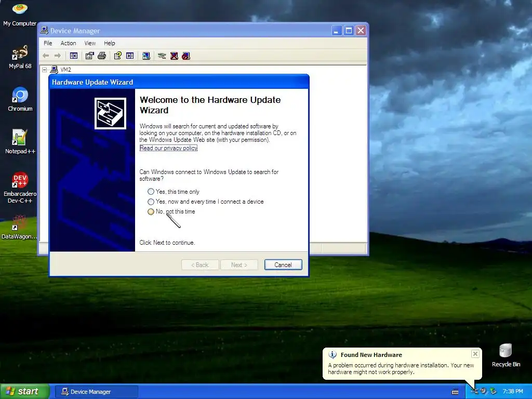Click the Uninstall device toolbar icon
532x399 pixels.
[x=174, y=56]
